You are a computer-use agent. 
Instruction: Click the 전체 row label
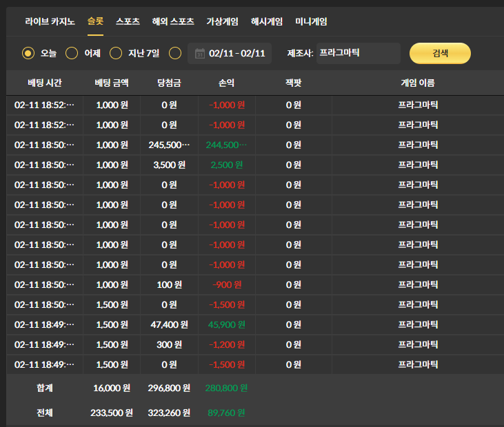point(45,413)
